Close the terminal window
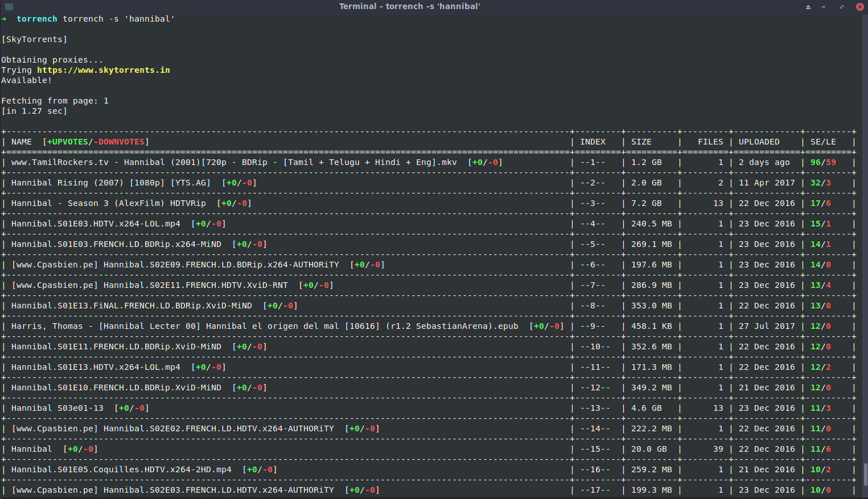This screenshot has width=868, height=499. tap(859, 7)
